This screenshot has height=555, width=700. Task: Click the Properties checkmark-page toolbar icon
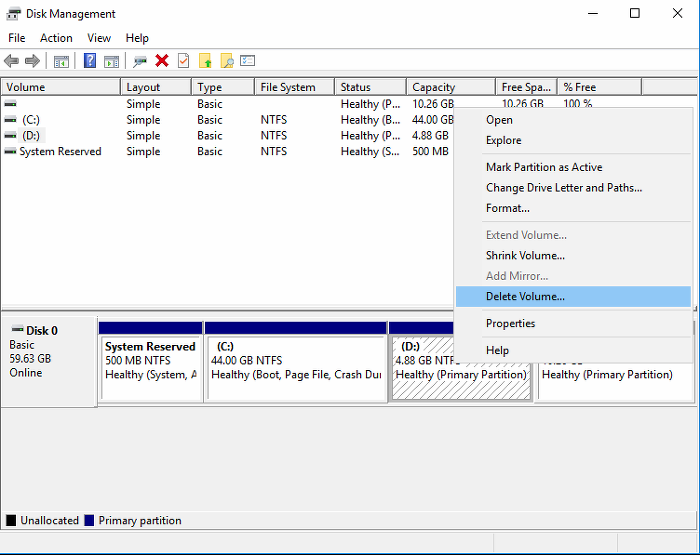(183, 61)
